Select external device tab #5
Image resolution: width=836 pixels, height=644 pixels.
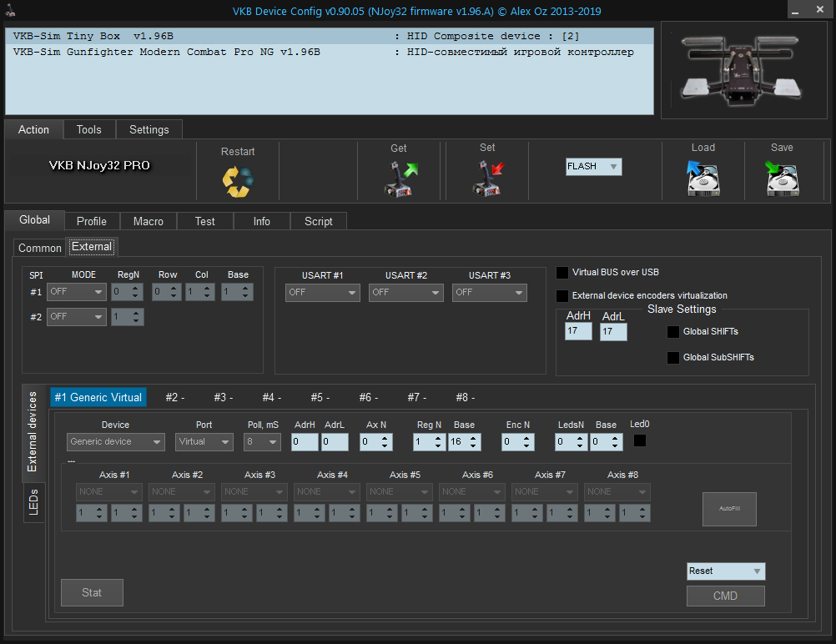pos(320,397)
